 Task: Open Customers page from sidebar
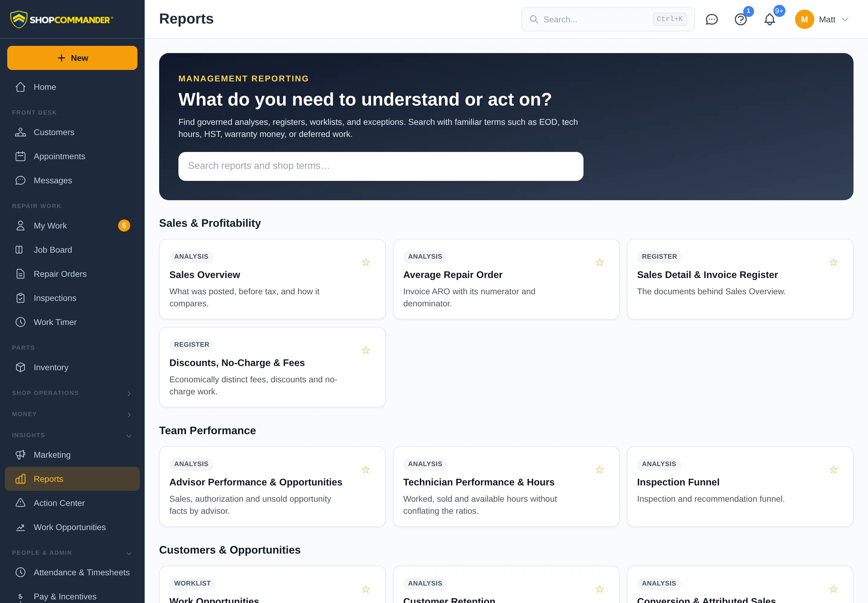72,132
